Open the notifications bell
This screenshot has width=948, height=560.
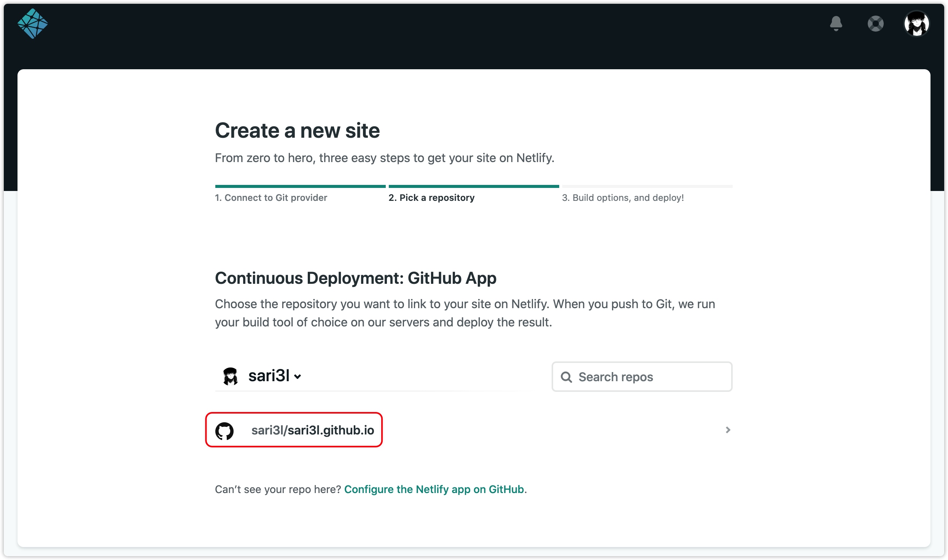click(836, 24)
